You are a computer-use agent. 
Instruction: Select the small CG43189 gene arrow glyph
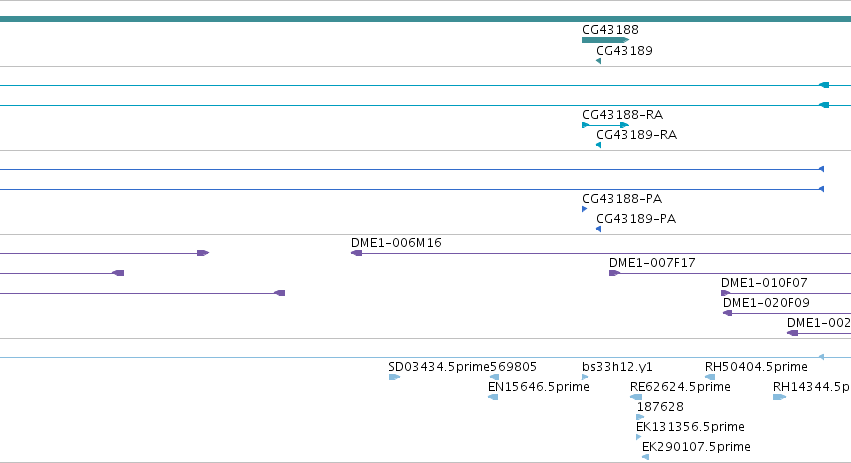coord(599,61)
